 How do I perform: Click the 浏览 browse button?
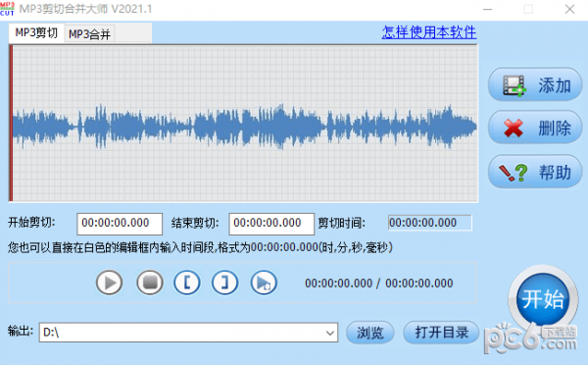[x=370, y=333]
